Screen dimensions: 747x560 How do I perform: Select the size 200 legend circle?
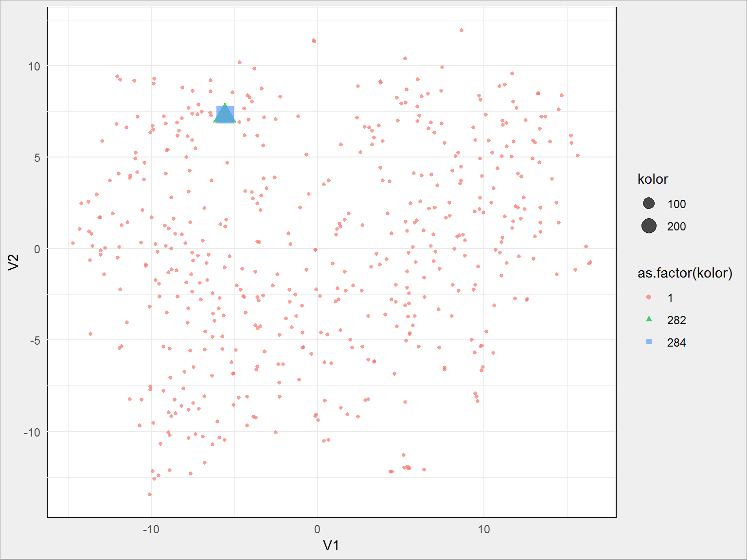pyautogui.click(x=649, y=226)
